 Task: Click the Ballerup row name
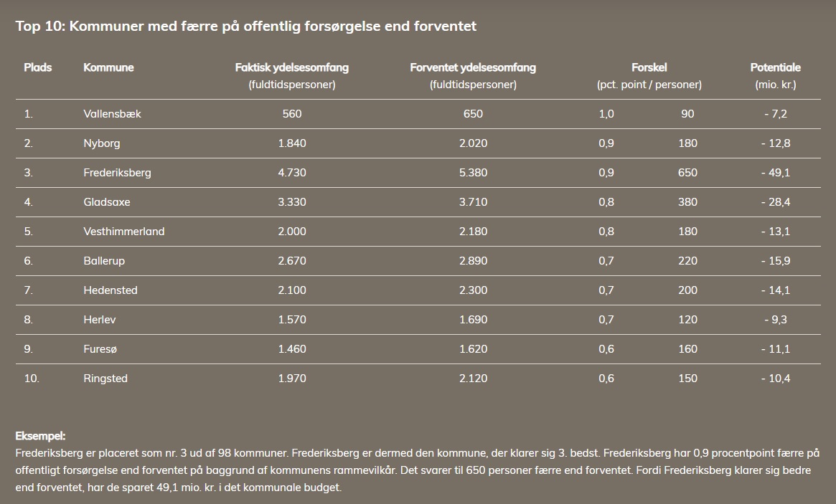point(104,261)
